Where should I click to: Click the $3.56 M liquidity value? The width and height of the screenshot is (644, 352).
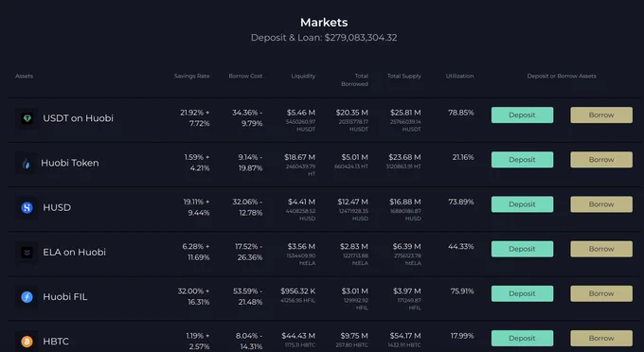click(301, 247)
